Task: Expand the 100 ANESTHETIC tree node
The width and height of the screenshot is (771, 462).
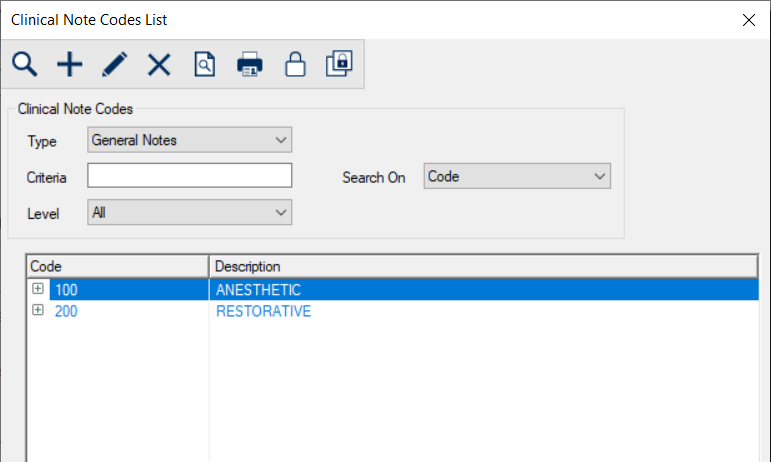Action: (38, 289)
